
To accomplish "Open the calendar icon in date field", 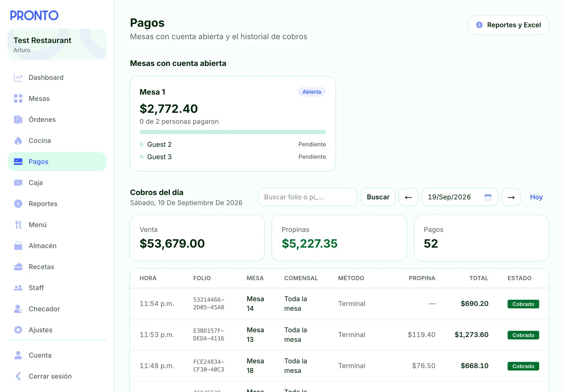I will coord(488,197).
